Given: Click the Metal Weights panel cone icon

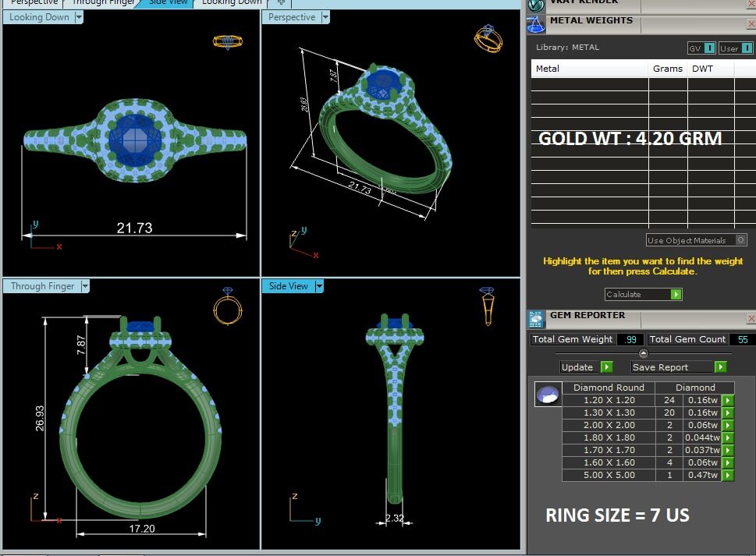Looking at the screenshot, I should pyautogui.click(x=536, y=23).
